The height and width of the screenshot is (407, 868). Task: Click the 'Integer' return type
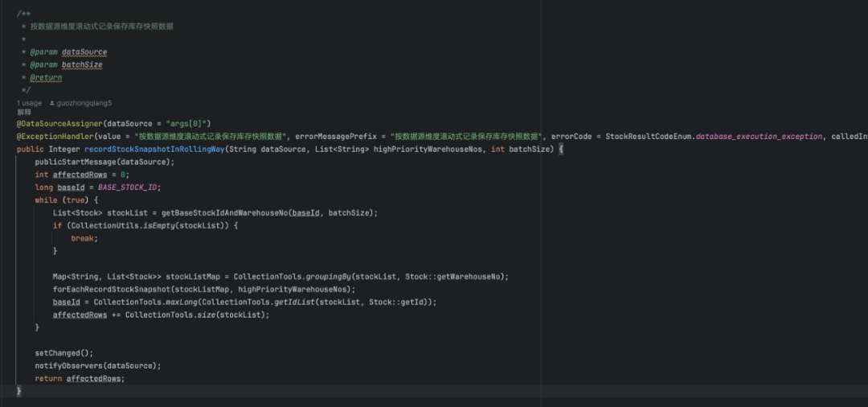pyautogui.click(x=64, y=150)
